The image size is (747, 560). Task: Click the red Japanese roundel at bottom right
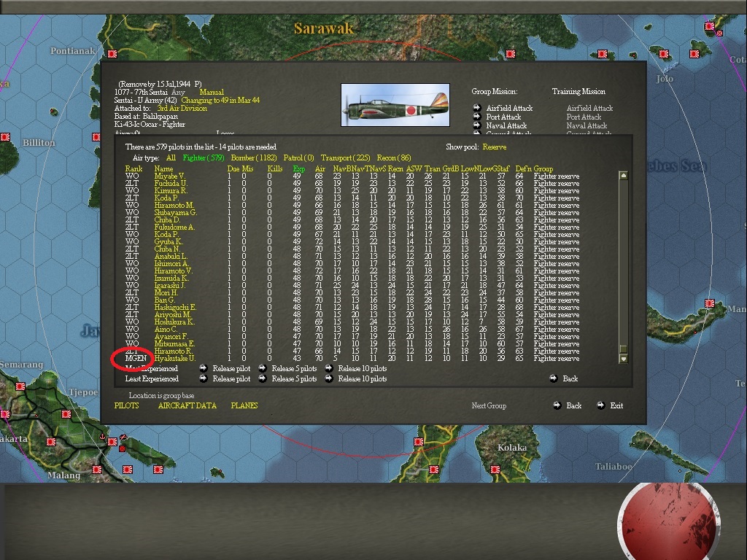(670, 522)
